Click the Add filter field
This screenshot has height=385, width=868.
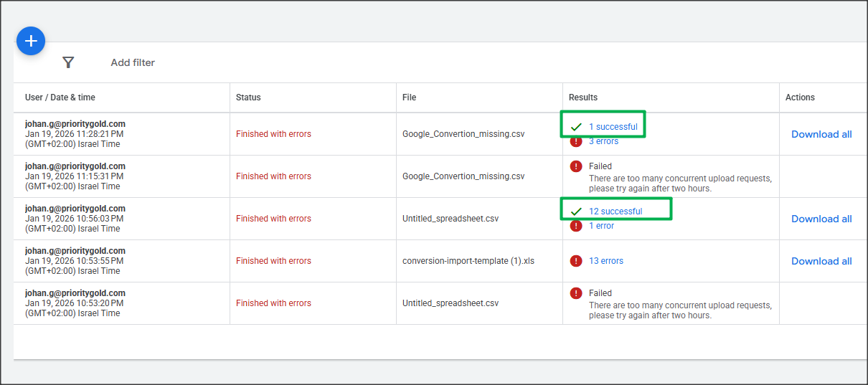pos(133,62)
